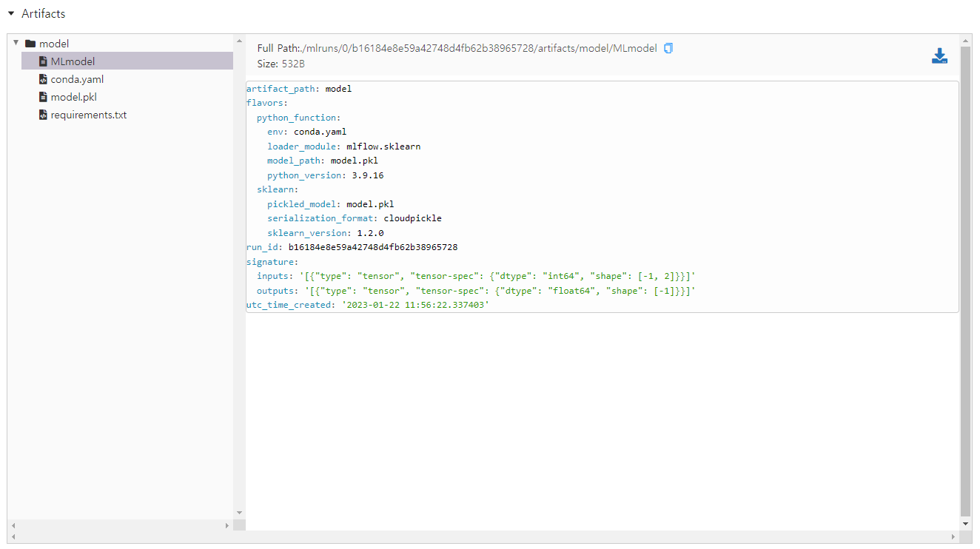Click the loader_module: mlflow.sklearn line
This screenshot has width=980, height=549.
pyautogui.click(x=344, y=146)
